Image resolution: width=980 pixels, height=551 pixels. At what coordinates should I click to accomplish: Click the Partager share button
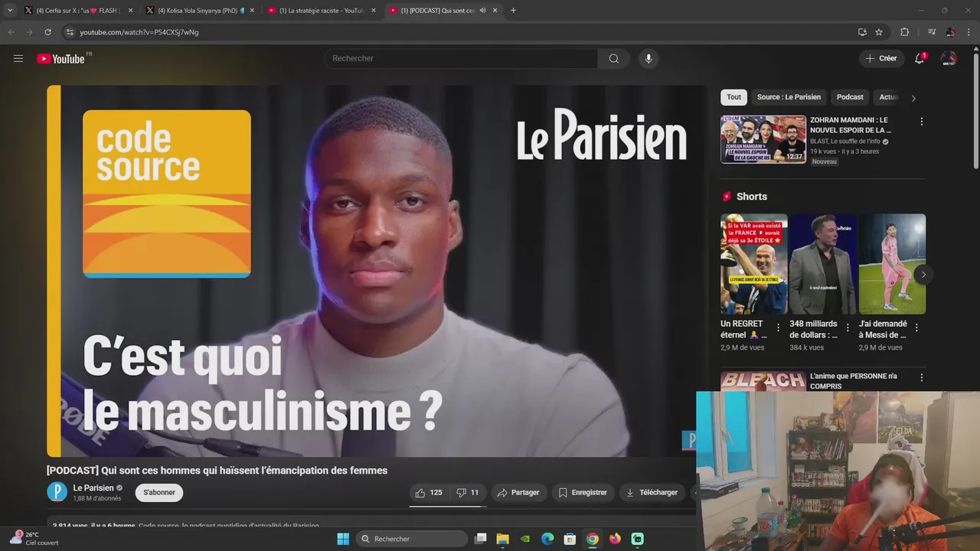(518, 493)
